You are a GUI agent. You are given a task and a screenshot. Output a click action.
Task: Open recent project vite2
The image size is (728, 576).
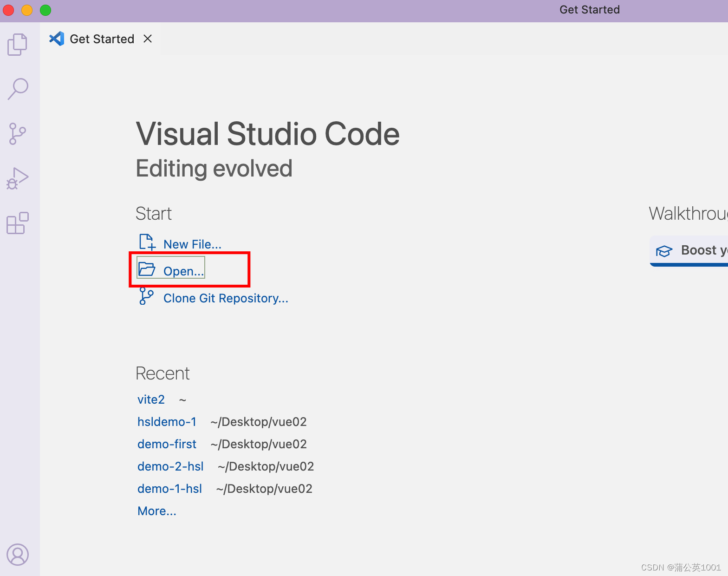(151, 399)
